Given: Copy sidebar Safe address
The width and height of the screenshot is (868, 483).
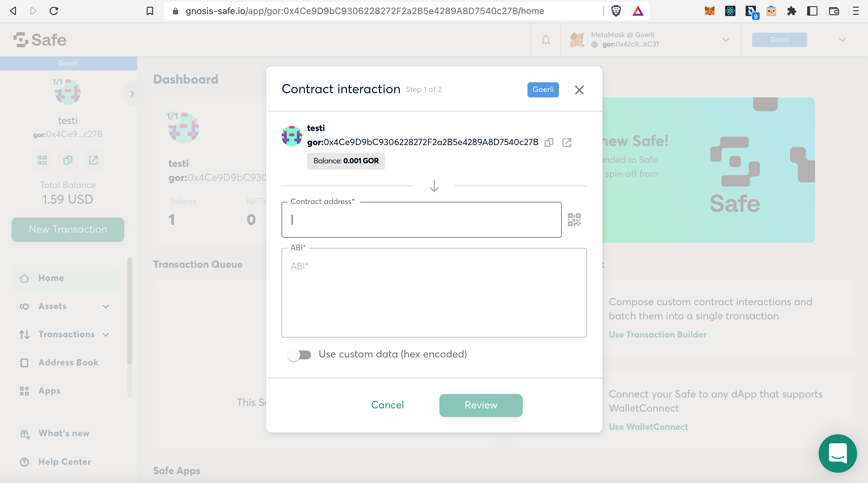Looking at the screenshot, I should (68, 160).
